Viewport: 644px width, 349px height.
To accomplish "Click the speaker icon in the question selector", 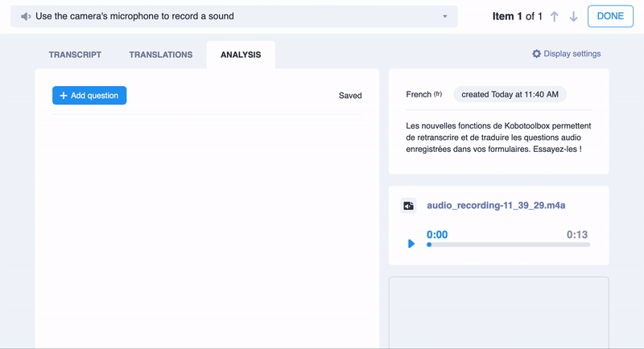I will point(26,17).
